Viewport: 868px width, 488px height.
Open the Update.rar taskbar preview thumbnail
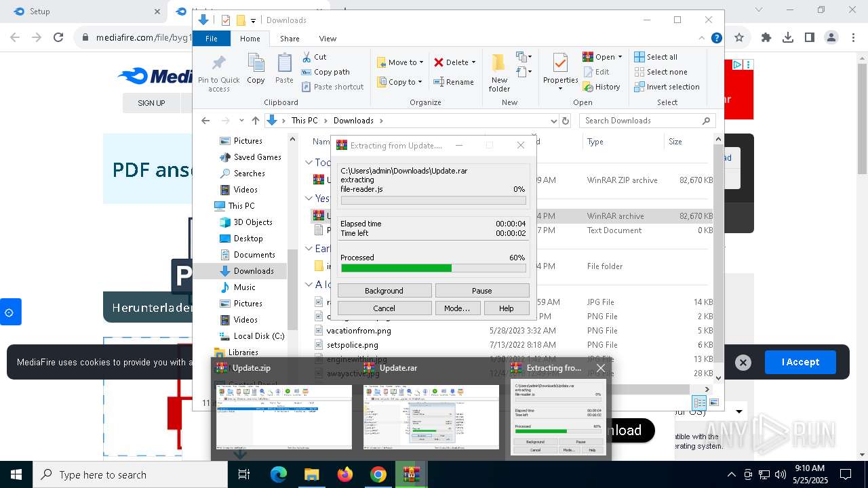click(431, 416)
